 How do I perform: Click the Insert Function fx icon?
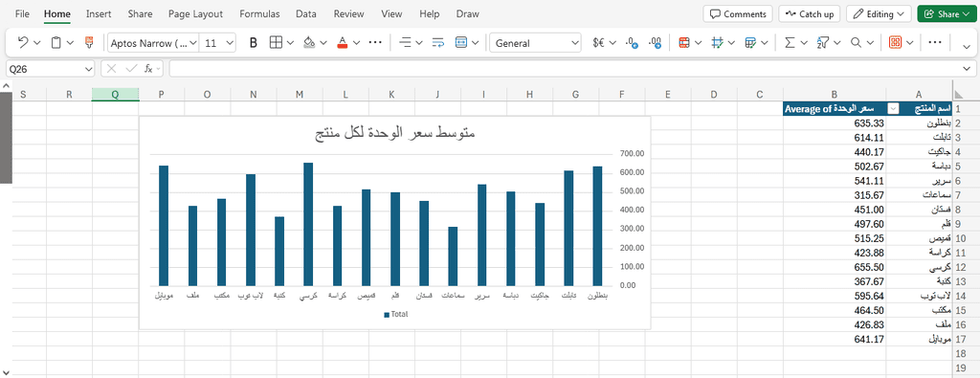point(148,68)
